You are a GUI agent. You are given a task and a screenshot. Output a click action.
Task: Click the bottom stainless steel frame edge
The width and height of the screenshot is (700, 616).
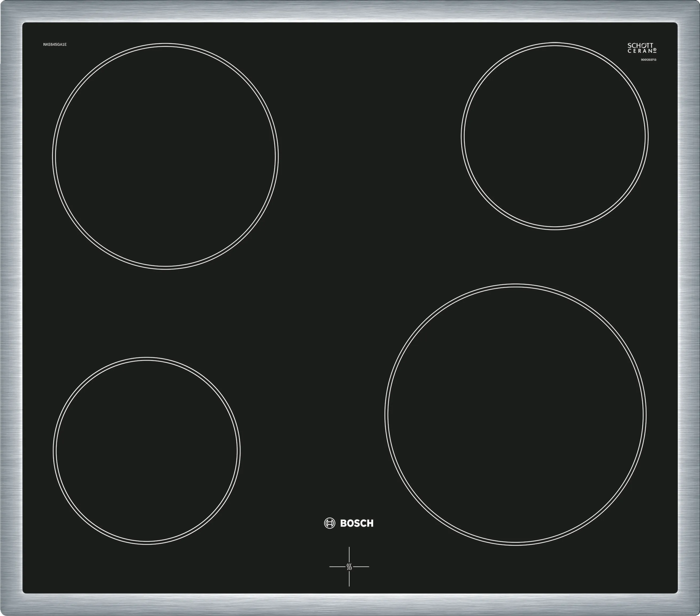[350, 605]
